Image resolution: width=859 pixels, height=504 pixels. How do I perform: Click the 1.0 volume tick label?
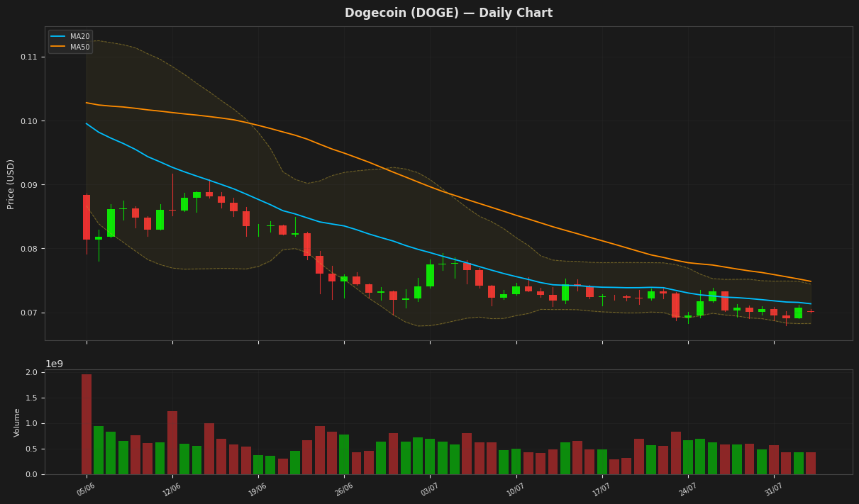(x=32, y=423)
